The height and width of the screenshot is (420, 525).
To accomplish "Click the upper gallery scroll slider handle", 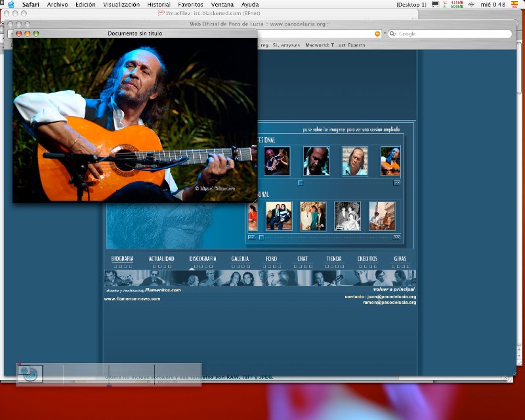I will pyautogui.click(x=300, y=182).
